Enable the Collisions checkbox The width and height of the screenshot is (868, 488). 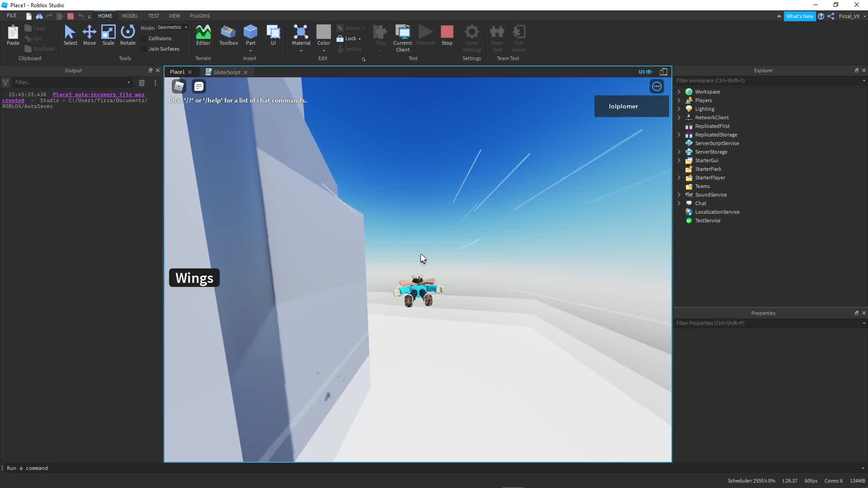coord(144,39)
